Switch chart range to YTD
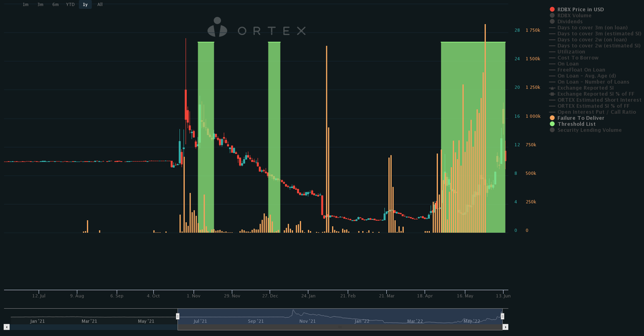Viewport: 644px width, 336px height. [x=70, y=4]
